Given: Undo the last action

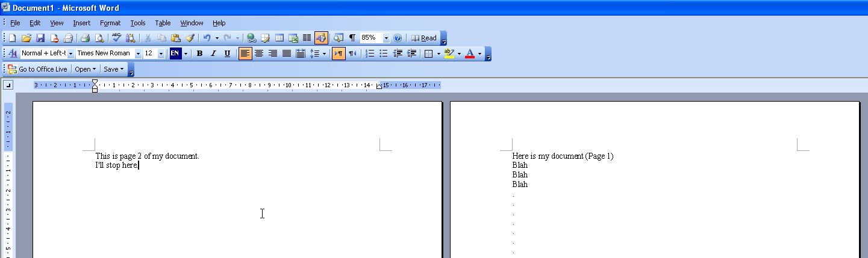Looking at the screenshot, I should pyautogui.click(x=207, y=38).
